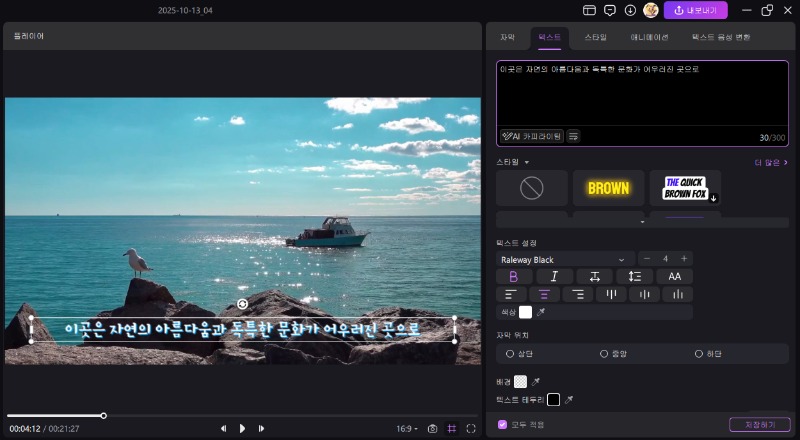Toggle italic text formatting
This screenshot has height=440, width=800.
(x=554, y=277)
